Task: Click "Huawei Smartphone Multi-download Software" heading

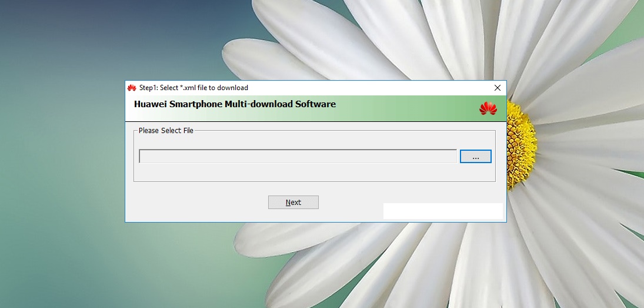Action: [235, 104]
